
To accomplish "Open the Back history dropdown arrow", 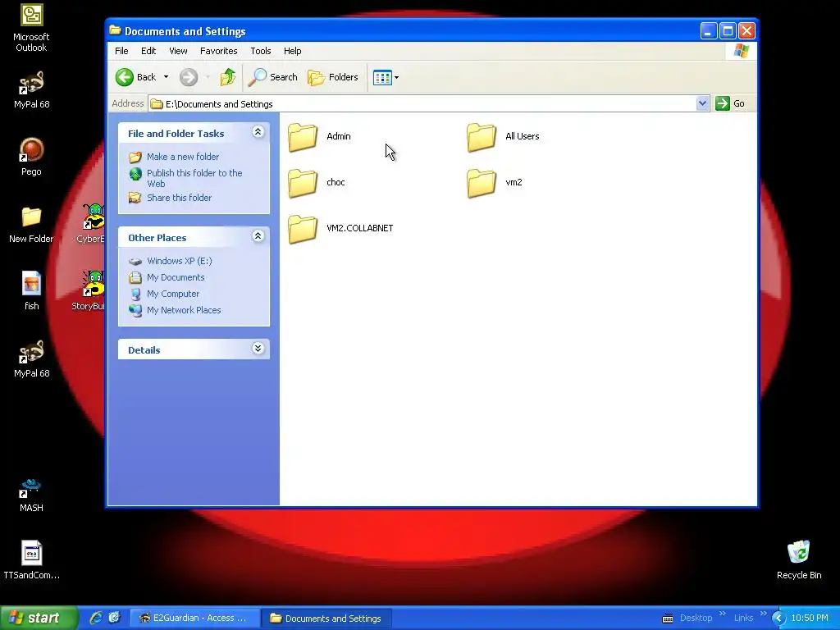I will click(166, 77).
